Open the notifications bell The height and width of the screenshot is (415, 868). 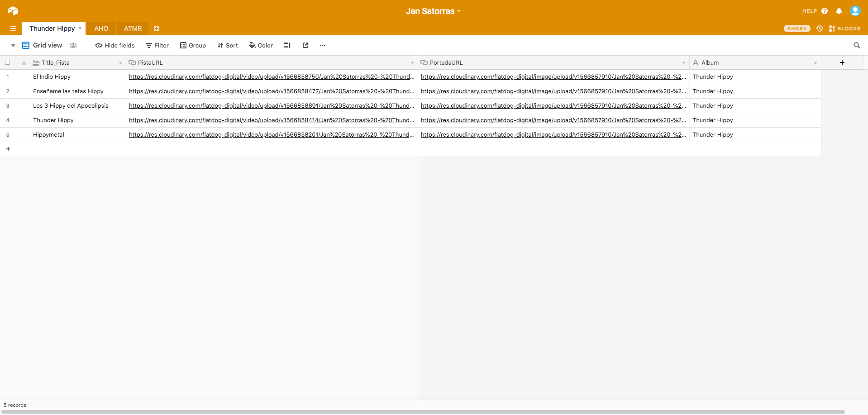pos(839,11)
